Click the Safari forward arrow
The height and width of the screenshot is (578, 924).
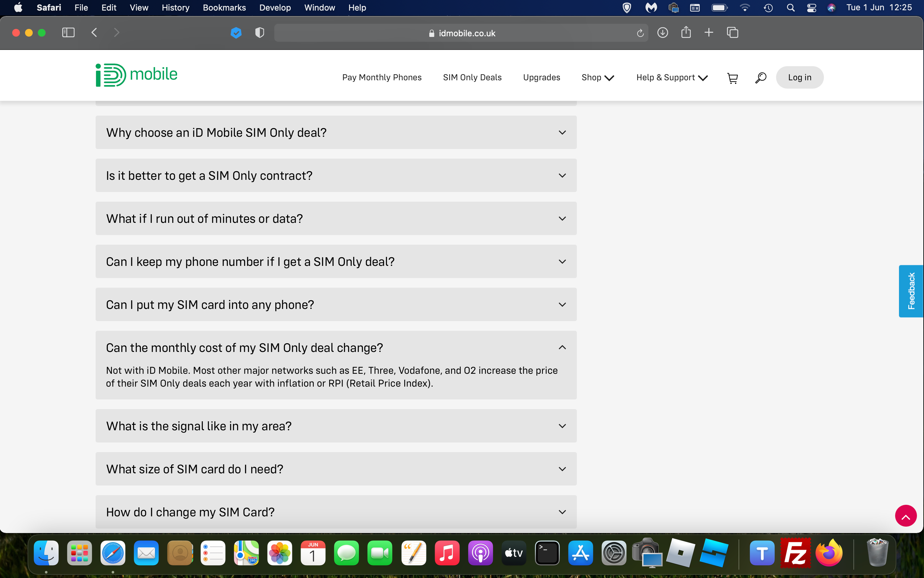pyautogui.click(x=116, y=33)
